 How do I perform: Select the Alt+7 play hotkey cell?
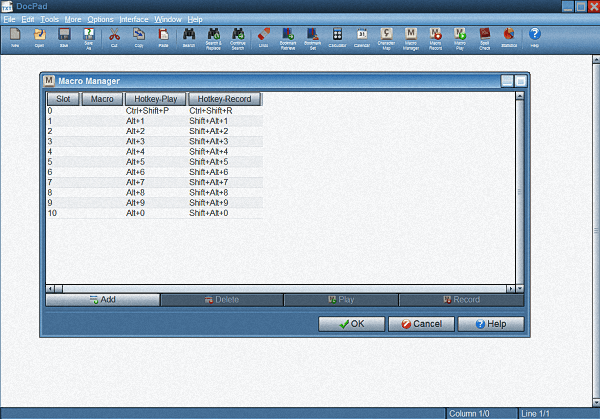(x=135, y=182)
